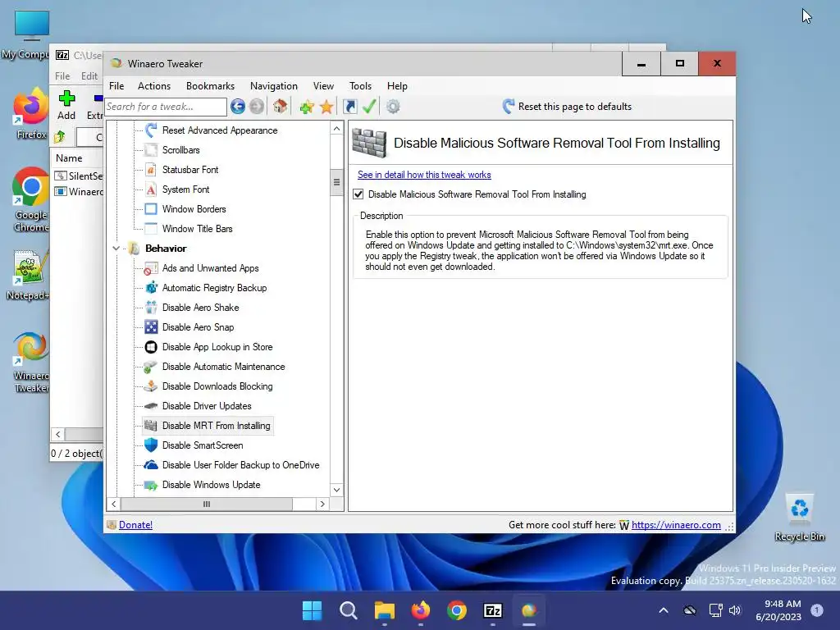The image size is (840, 630).
Task: Open the Navigation menu
Action: tap(274, 86)
